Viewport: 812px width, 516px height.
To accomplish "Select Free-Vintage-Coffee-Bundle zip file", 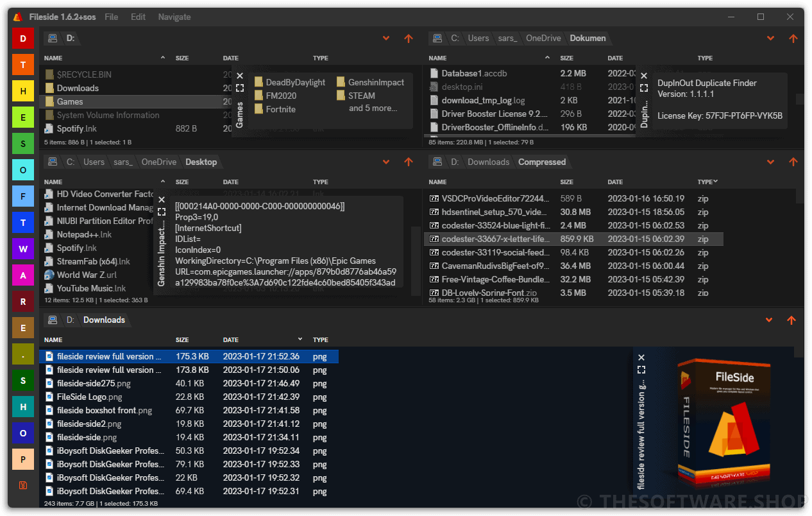I will 573,279.
